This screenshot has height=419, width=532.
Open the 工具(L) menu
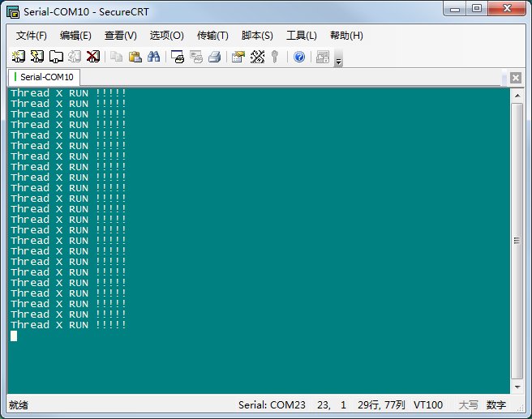[x=302, y=36]
